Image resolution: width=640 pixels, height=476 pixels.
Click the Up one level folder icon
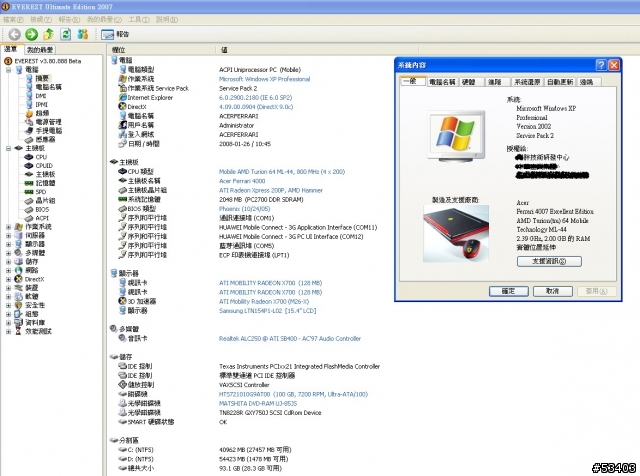[x=48, y=34]
